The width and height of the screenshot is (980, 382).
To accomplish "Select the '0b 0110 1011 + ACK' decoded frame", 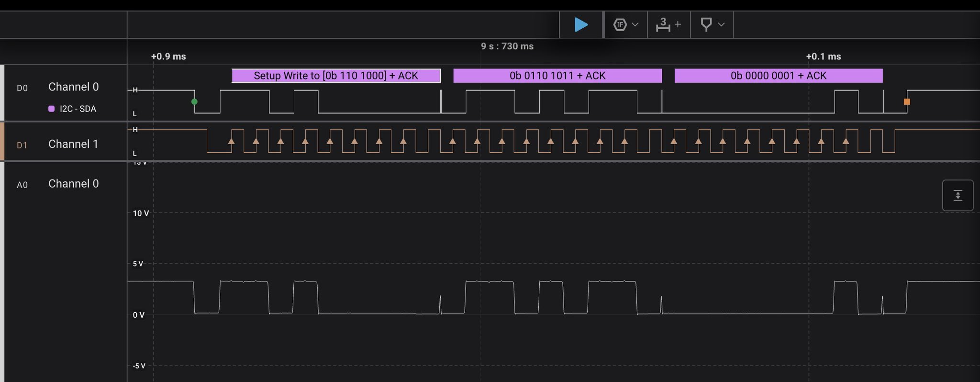I will pos(557,76).
